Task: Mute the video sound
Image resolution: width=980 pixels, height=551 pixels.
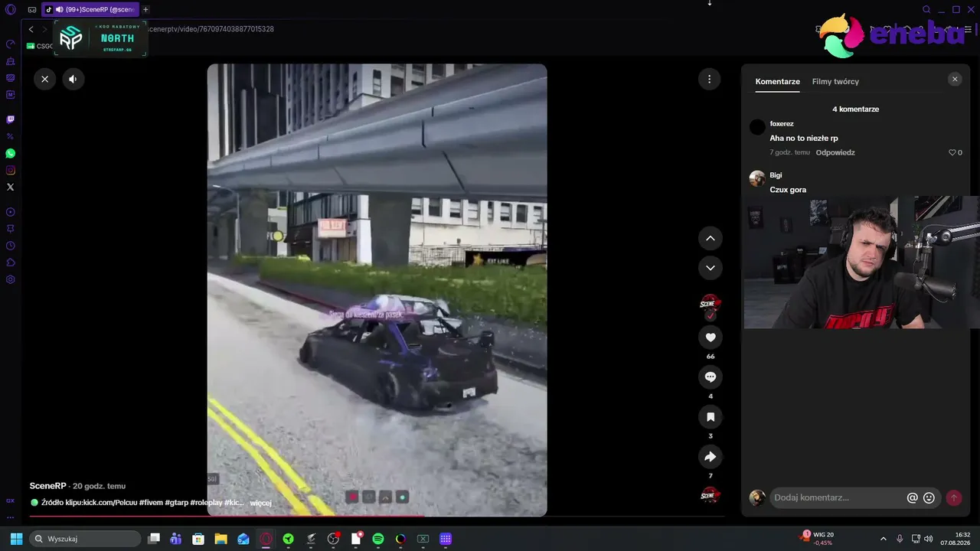Action: [x=73, y=79]
